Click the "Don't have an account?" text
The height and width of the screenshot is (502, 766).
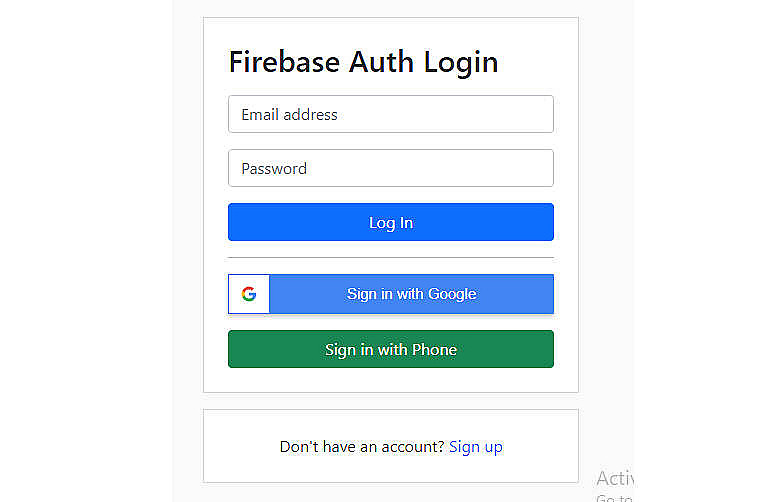362,447
